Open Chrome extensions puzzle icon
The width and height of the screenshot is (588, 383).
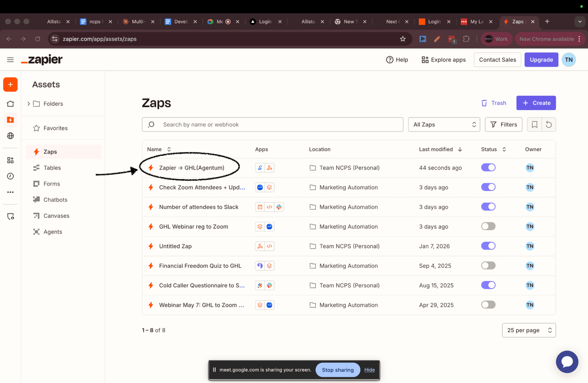466,39
